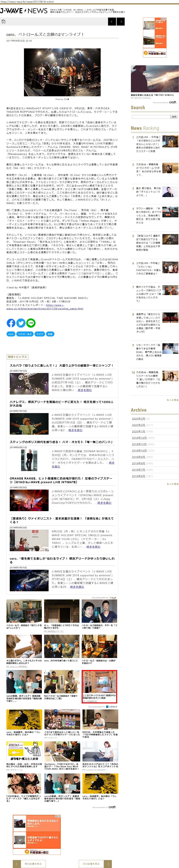
Task: Open the 2020年3月 archive link
Action: point(138,419)
